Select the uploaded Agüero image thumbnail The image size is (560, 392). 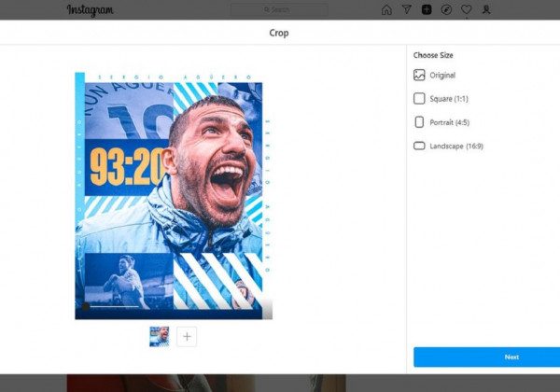(160, 337)
